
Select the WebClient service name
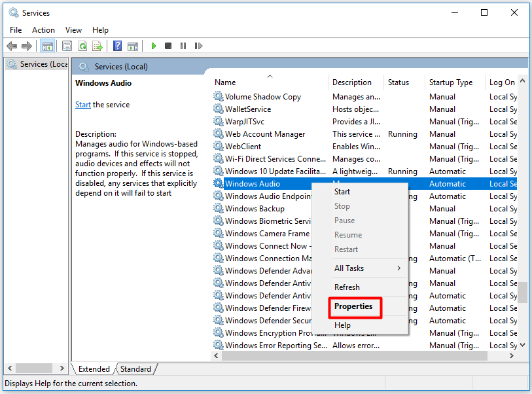(x=243, y=147)
